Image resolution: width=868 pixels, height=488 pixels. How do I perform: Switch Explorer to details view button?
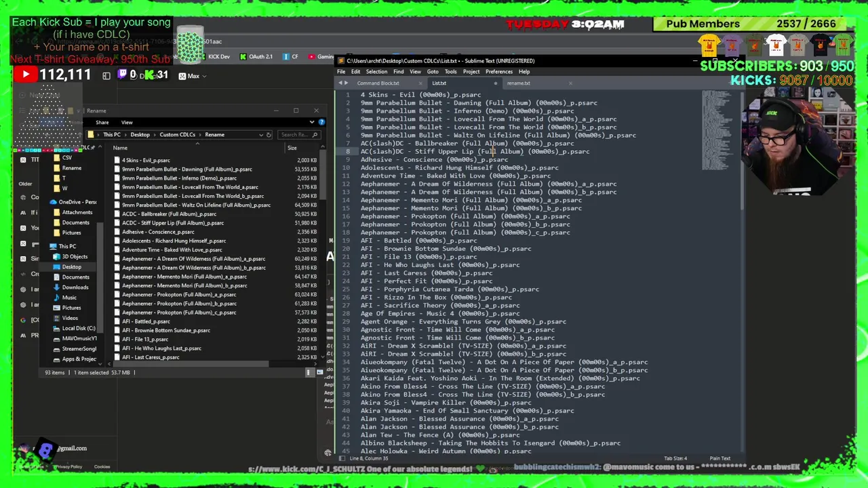pos(309,372)
